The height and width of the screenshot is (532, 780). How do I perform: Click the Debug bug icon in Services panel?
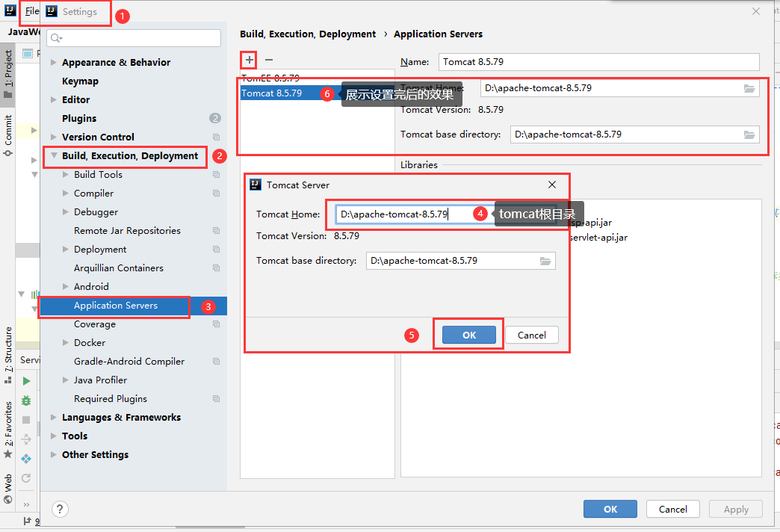click(x=26, y=400)
